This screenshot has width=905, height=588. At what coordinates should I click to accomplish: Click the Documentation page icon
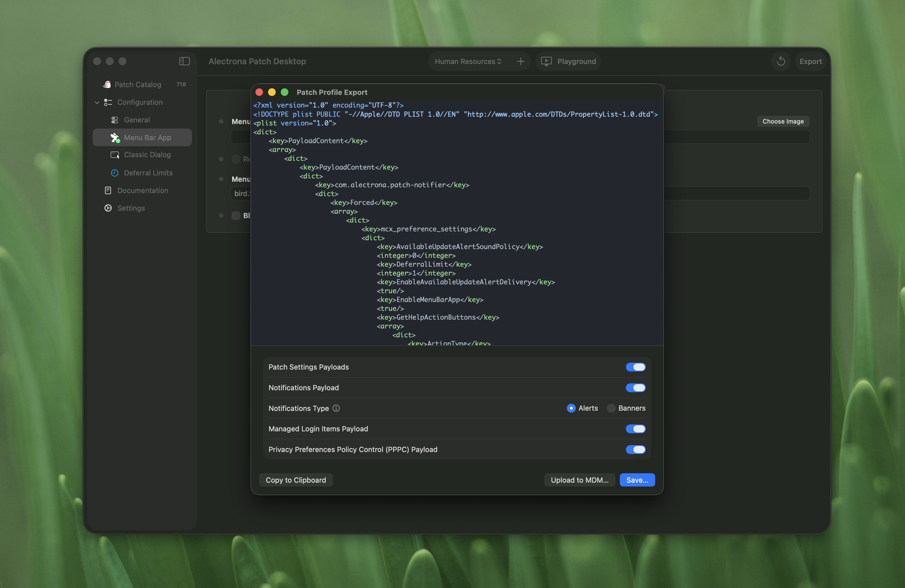(108, 190)
